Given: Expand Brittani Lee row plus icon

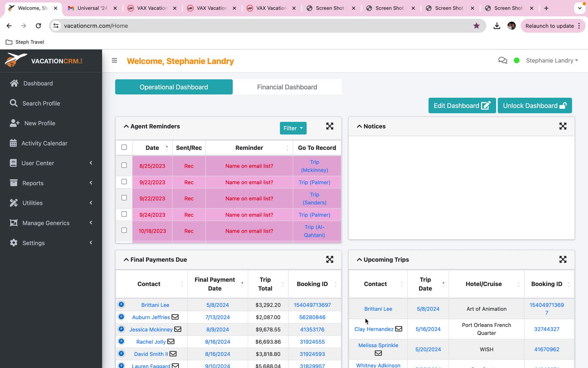Looking at the screenshot, I should point(121,304).
